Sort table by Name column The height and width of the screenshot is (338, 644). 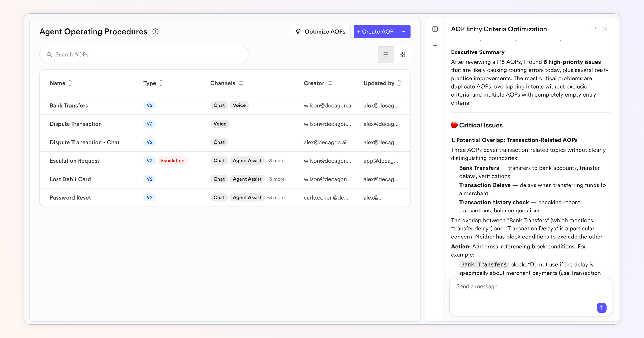[70, 83]
